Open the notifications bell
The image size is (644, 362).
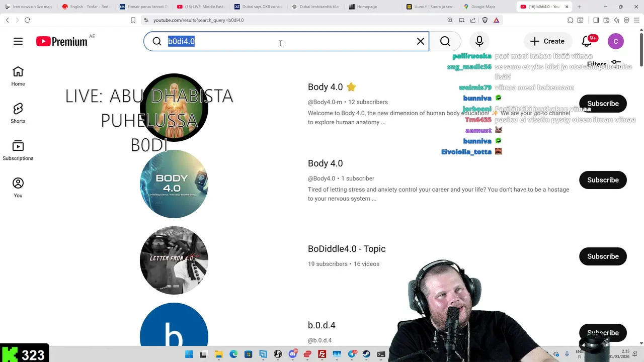587,41
